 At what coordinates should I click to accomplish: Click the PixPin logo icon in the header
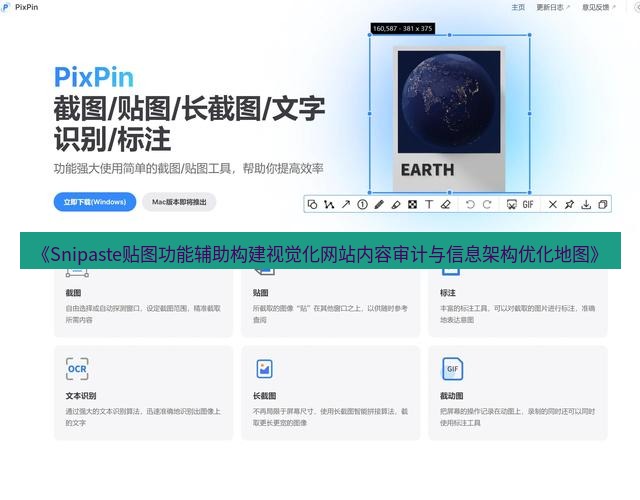click(x=6, y=7)
